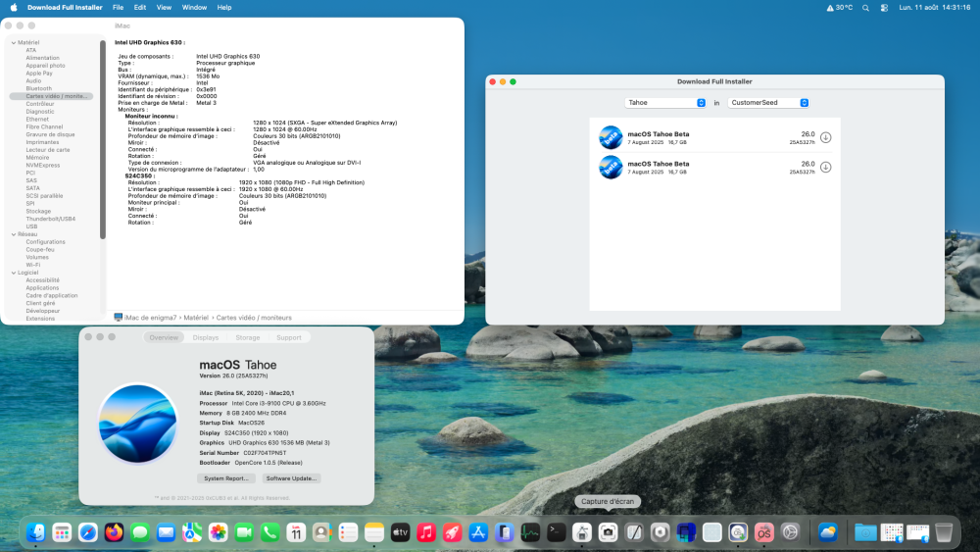Open Control Center in the menu bar
This screenshot has width=980, height=552.
884,8
